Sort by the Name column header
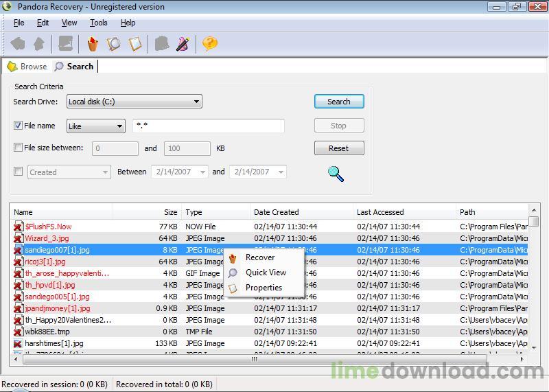The height and width of the screenshot is (392, 549). point(62,212)
